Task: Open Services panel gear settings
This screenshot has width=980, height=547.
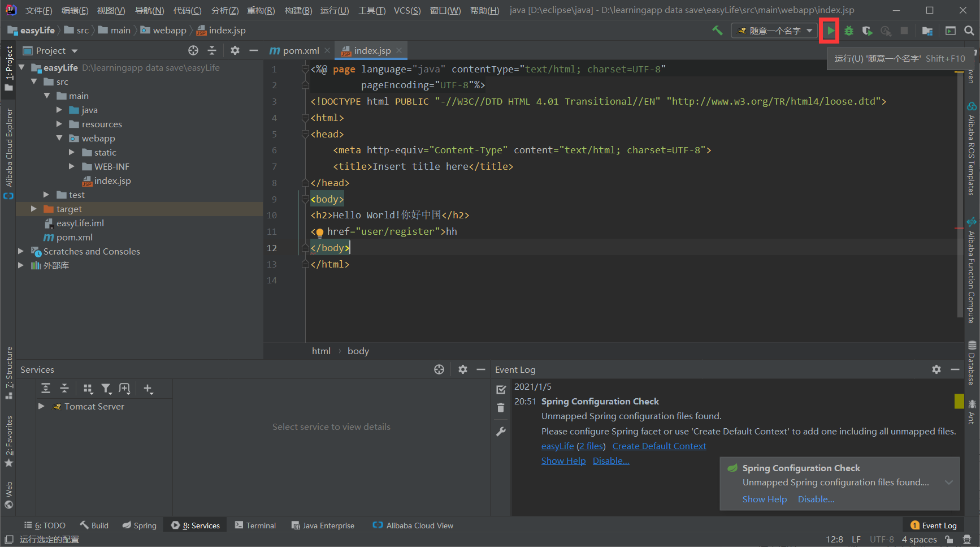Action: (463, 369)
